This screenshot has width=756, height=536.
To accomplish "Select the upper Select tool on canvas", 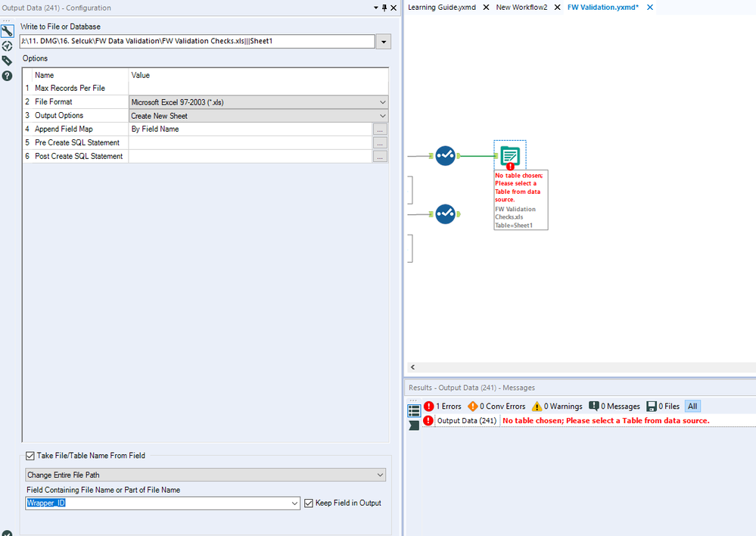I will click(x=445, y=155).
